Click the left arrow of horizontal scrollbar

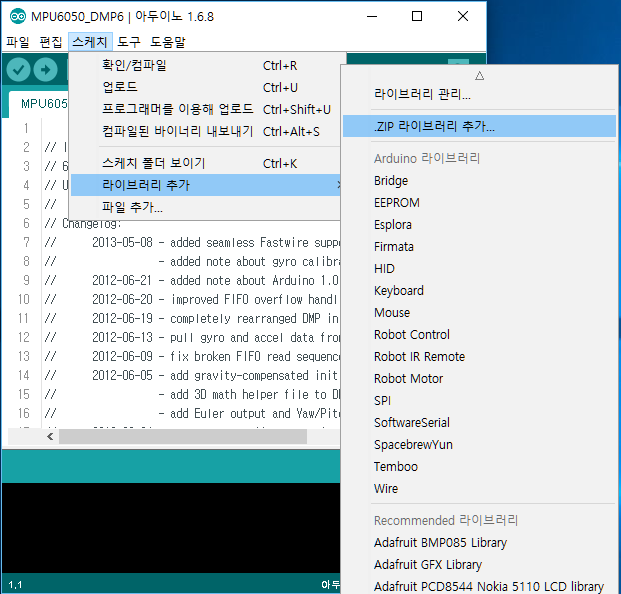point(50,436)
